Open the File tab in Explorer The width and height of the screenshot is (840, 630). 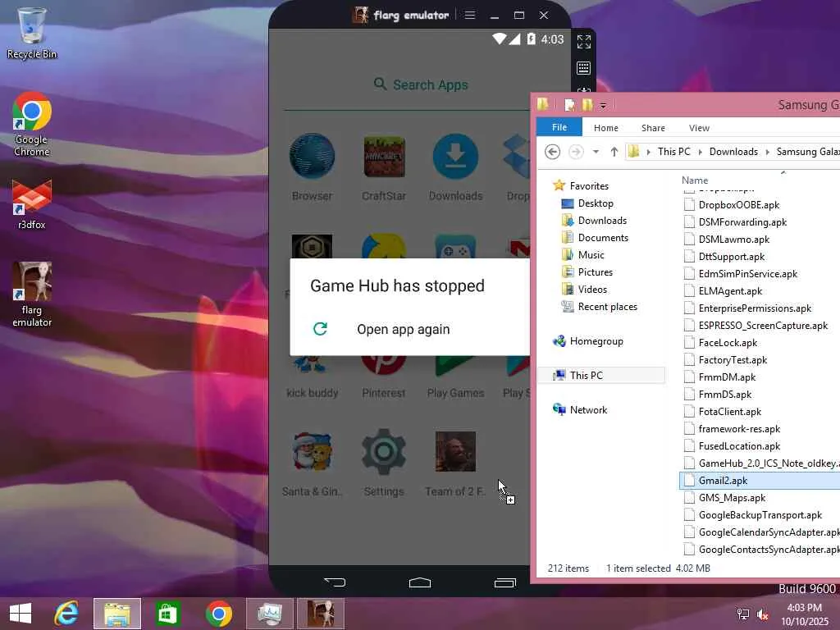[559, 127]
